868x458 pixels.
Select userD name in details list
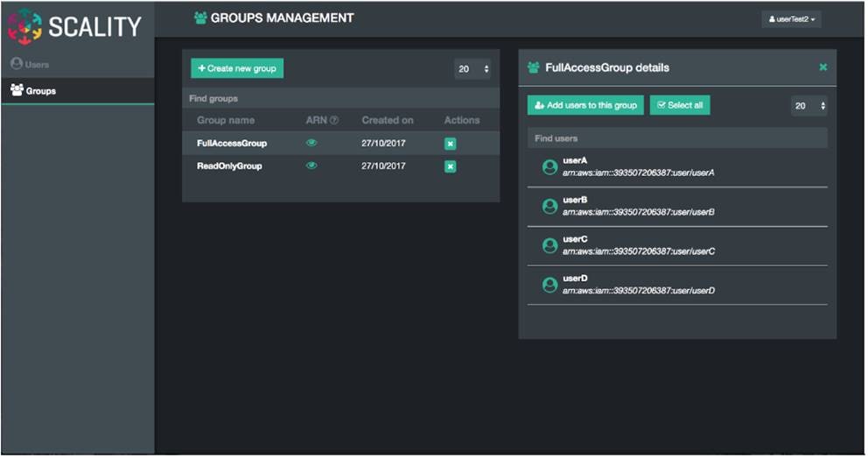pos(575,278)
